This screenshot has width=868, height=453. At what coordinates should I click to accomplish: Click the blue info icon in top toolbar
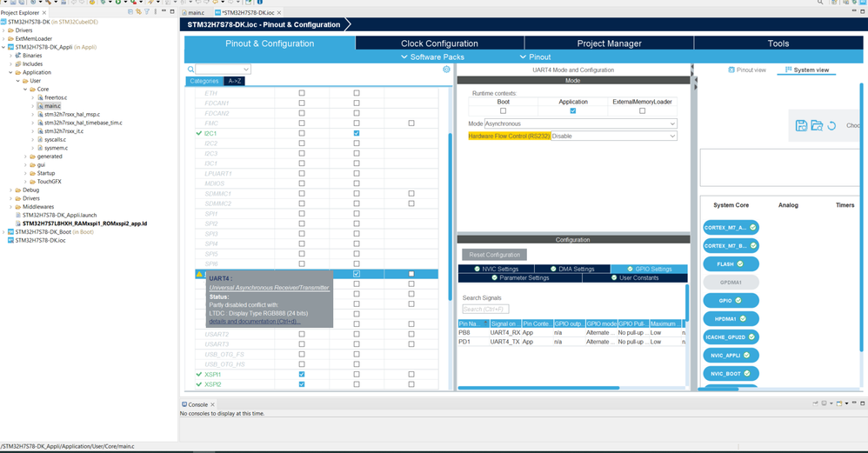tap(260, 3)
